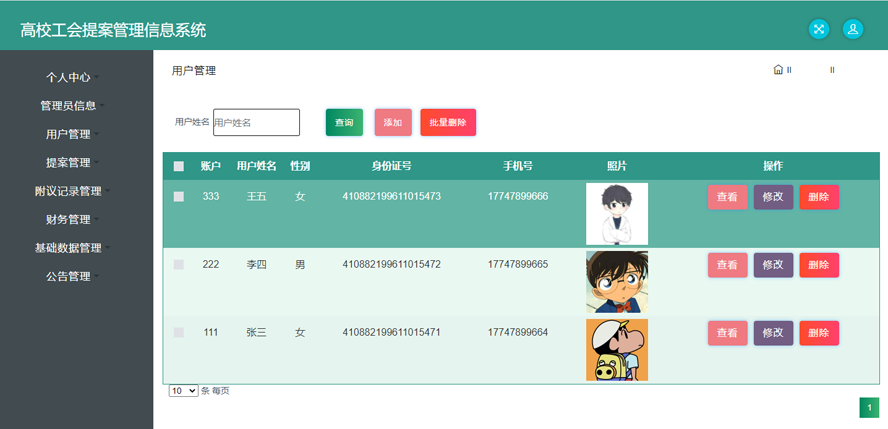View details of user 李四

(727, 265)
